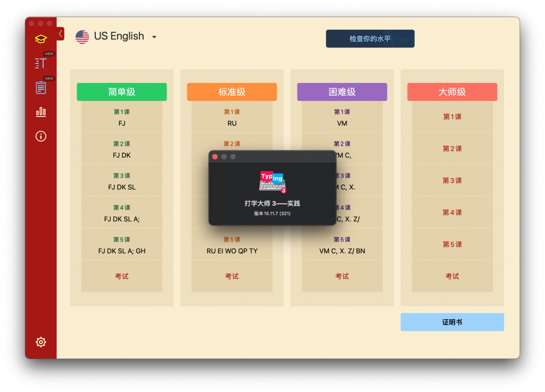Start the 考试 exam in 简单级 column
Viewport: 545px width, 392px height.
tap(122, 277)
